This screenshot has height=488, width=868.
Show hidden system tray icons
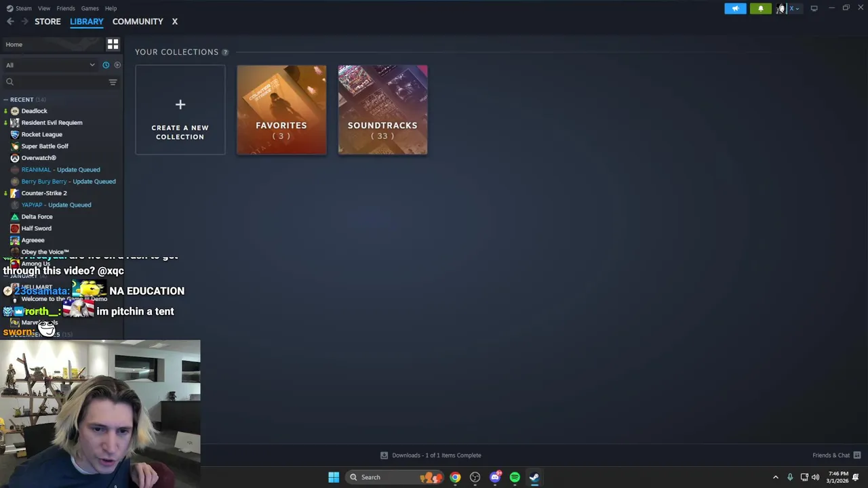click(x=776, y=477)
